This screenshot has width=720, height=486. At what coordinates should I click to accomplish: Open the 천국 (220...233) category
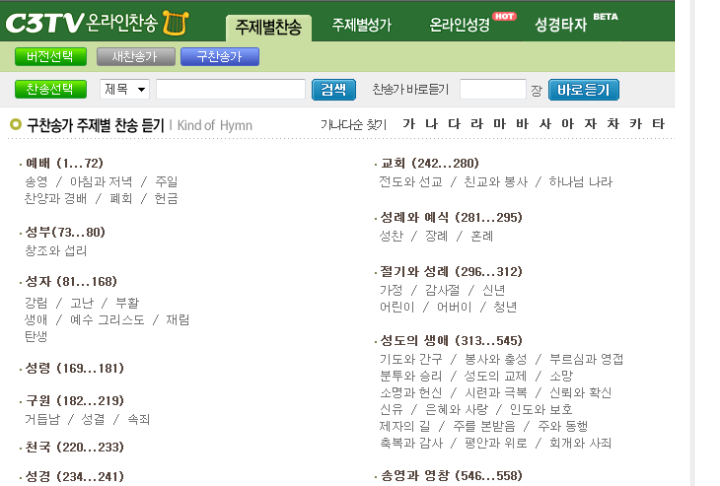pos(74,447)
